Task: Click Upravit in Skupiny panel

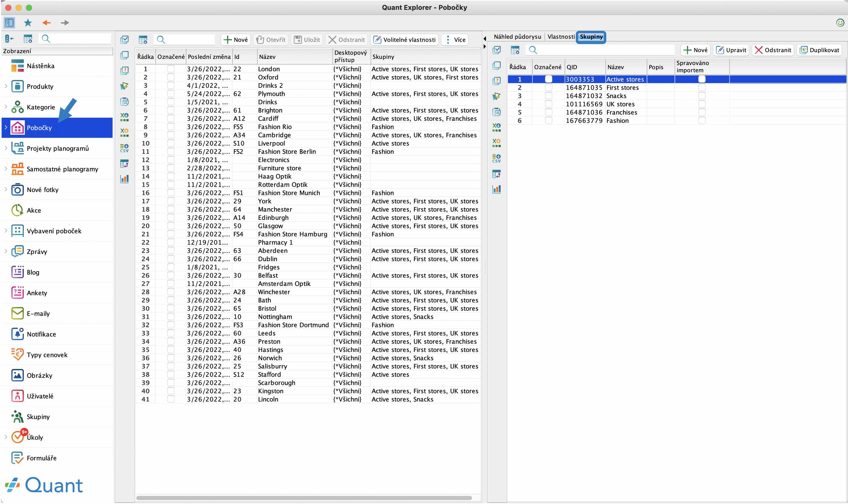Action: click(x=731, y=50)
